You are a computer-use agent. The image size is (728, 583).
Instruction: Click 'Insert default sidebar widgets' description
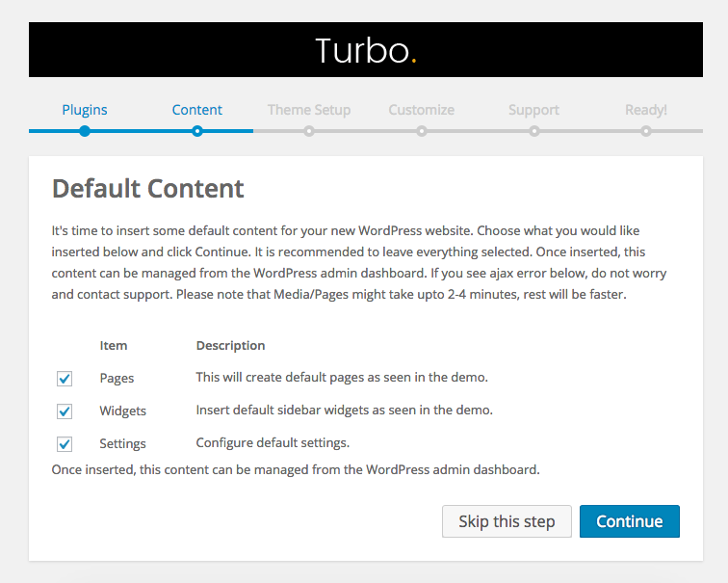click(x=344, y=411)
